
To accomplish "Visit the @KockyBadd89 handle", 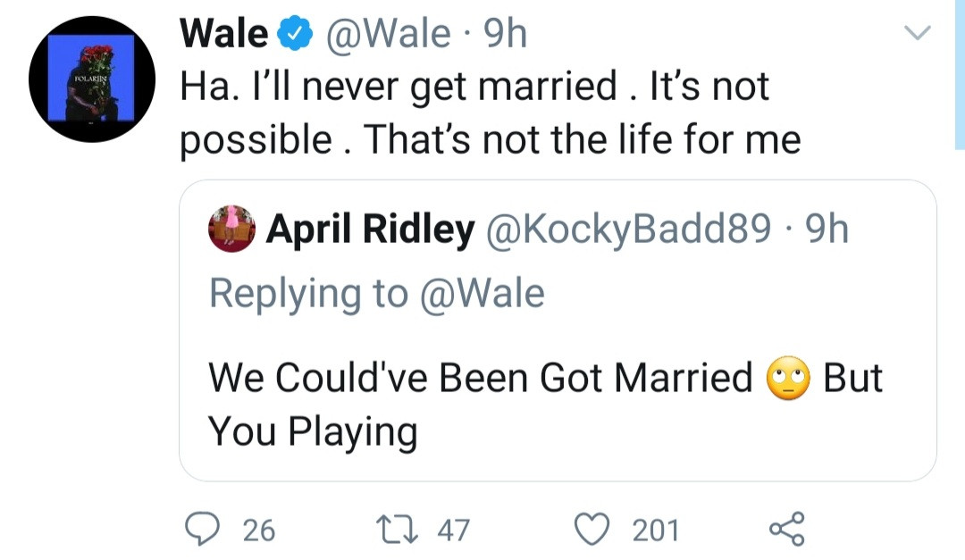I will (627, 231).
